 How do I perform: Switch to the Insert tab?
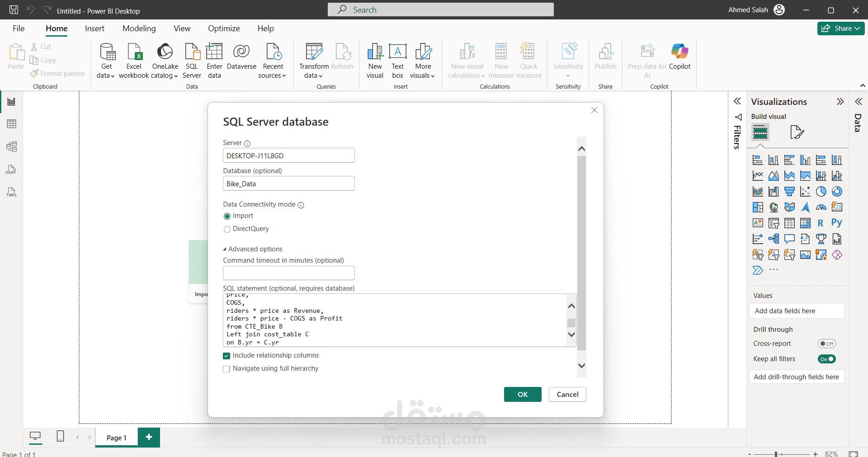click(x=94, y=28)
